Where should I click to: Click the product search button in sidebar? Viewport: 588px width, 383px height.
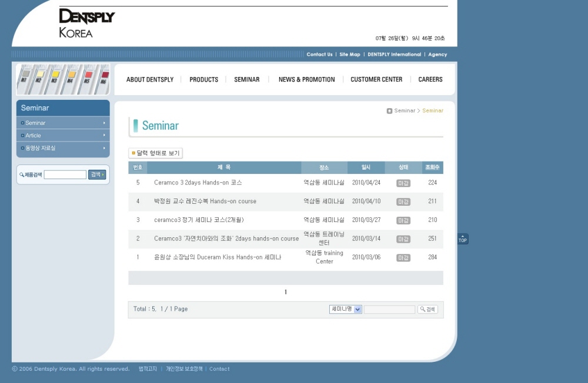point(97,174)
